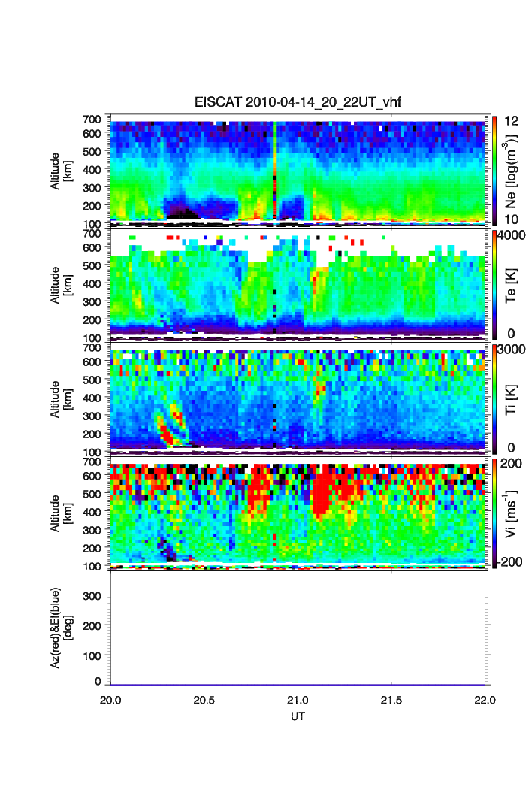
Task: Click the Ti ion temperature colorbar
Action: tap(494, 398)
